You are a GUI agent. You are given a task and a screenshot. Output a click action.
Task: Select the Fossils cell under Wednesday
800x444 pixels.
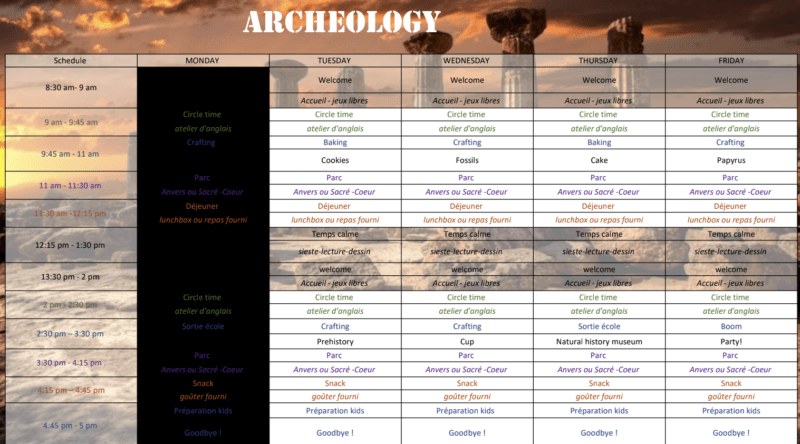click(467, 160)
